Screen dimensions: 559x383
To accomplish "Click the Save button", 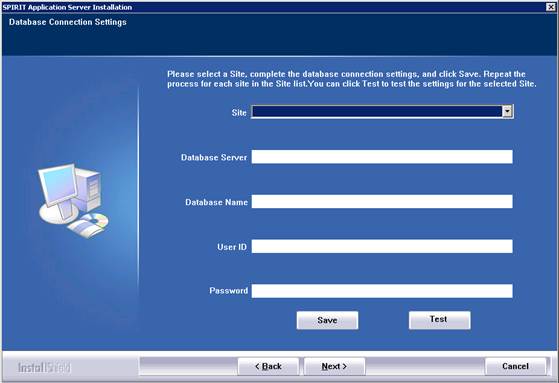I will pyautogui.click(x=327, y=320).
